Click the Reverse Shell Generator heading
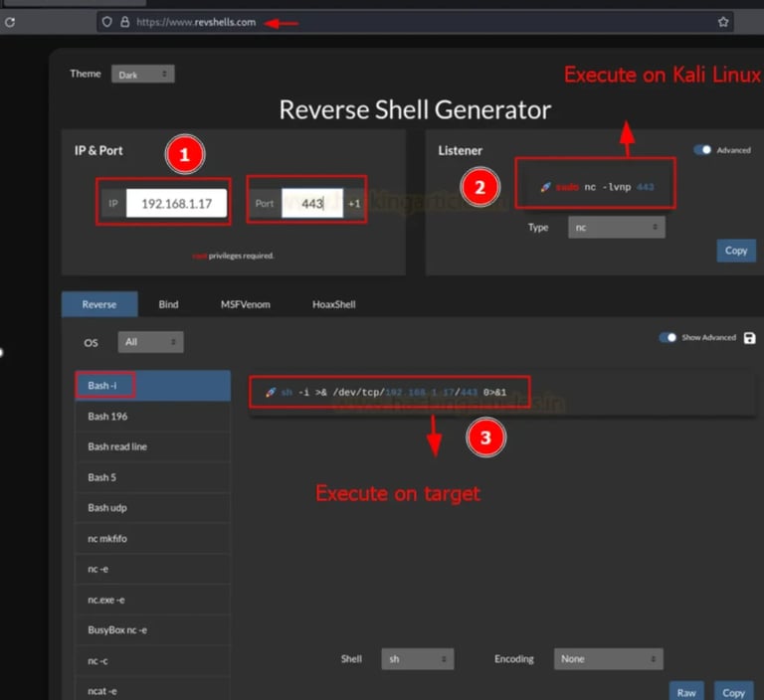Image resolution: width=764 pixels, height=700 pixels. pos(415,109)
